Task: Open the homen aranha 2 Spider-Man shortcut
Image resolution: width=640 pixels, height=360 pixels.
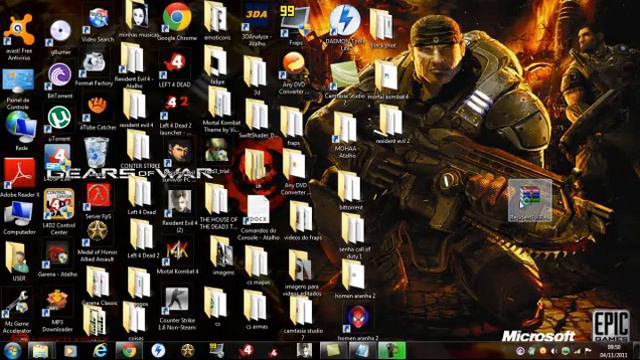Action: tap(358, 318)
